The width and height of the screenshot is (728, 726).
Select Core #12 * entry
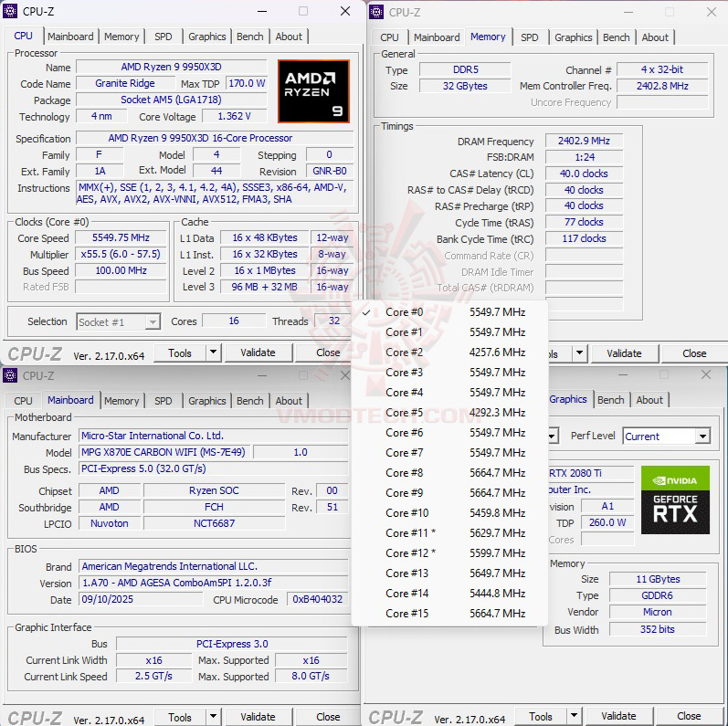tap(450, 553)
